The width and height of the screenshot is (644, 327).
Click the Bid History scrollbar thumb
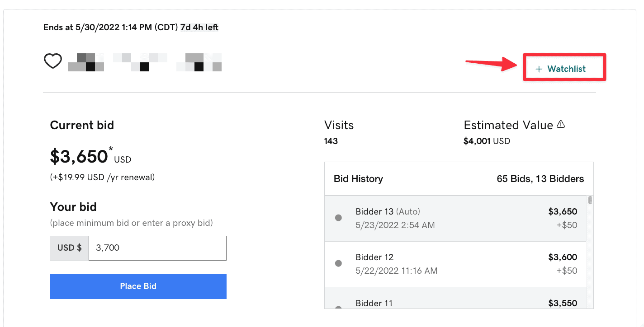pos(590,200)
